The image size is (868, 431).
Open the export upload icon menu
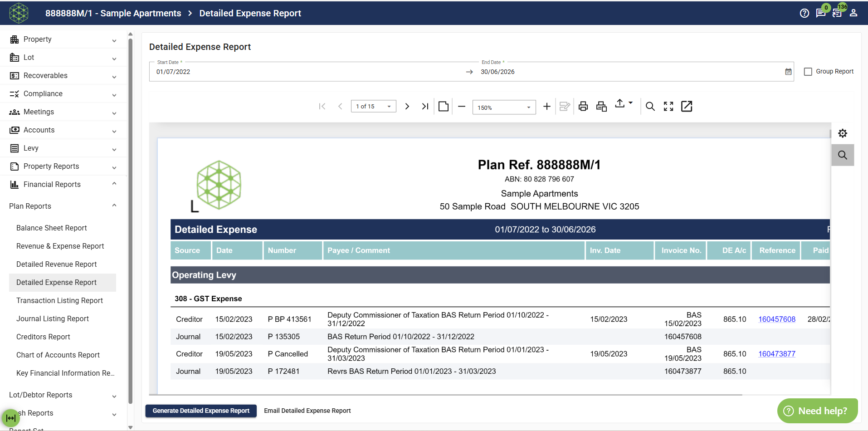pyautogui.click(x=623, y=104)
